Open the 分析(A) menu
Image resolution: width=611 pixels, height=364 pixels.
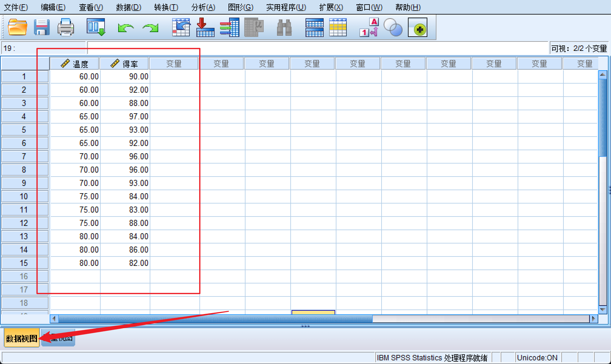tap(203, 7)
